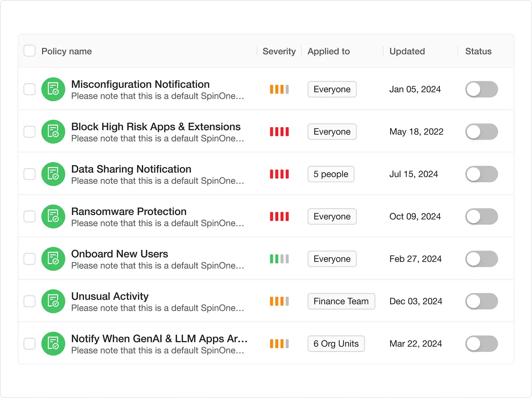
Task: Click the Finance Team tag
Action: [341, 302]
